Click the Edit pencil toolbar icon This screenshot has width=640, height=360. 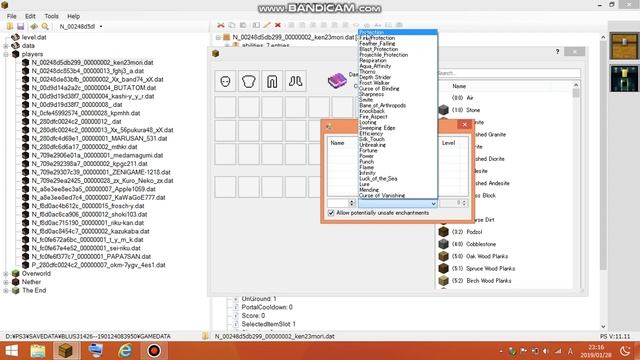[267, 25]
